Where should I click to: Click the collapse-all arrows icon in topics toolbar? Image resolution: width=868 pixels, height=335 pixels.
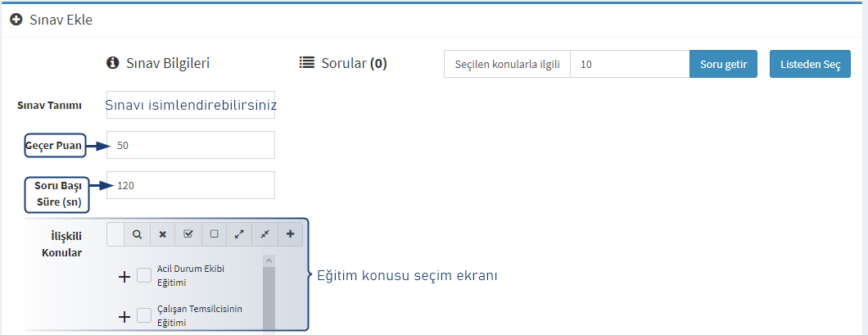pyautogui.click(x=264, y=234)
